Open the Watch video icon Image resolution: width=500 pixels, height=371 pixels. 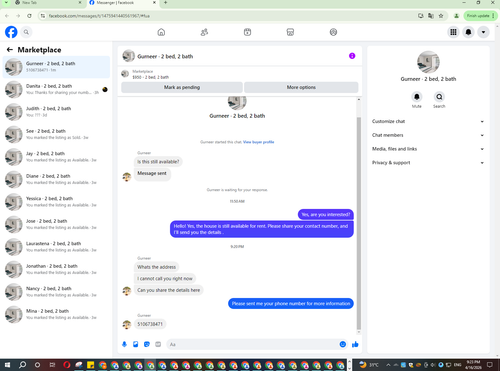tap(247, 32)
